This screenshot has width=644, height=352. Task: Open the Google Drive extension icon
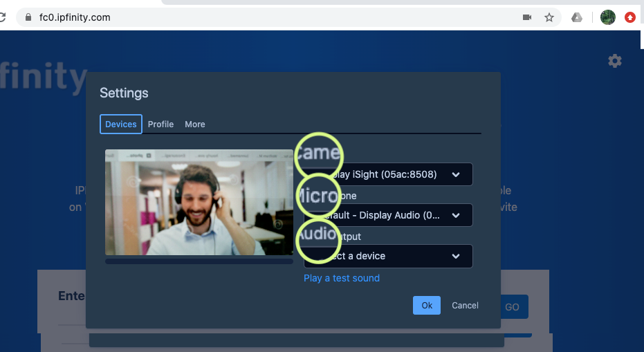(577, 17)
